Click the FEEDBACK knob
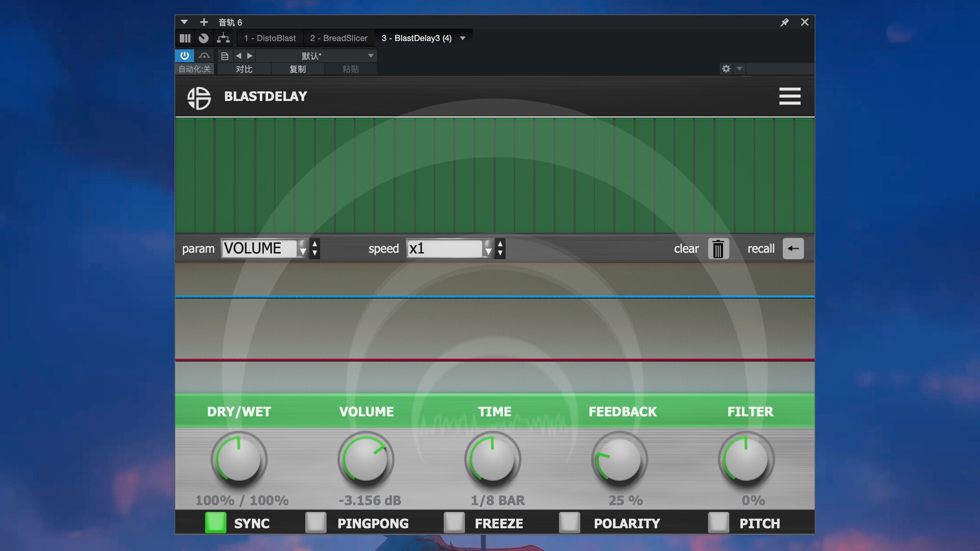The height and width of the screenshot is (551, 980). [x=619, y=459]
